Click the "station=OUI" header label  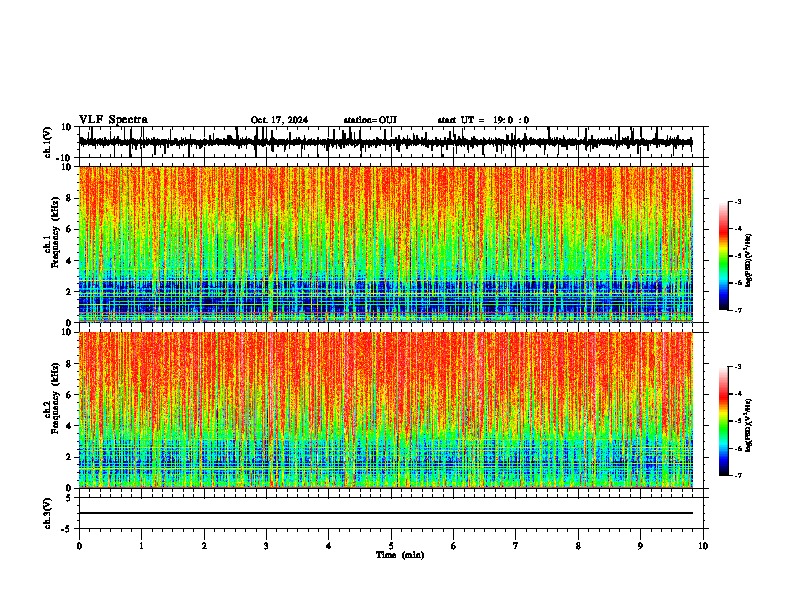(x=370, y=120)
